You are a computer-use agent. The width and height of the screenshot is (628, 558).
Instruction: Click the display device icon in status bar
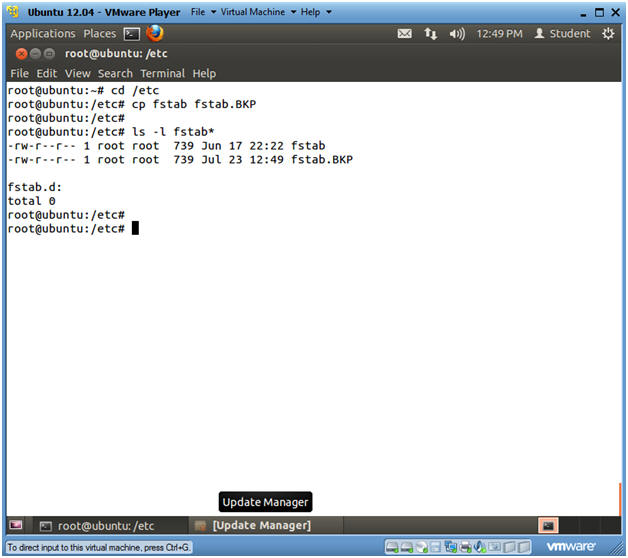click(x=494, y=547)
